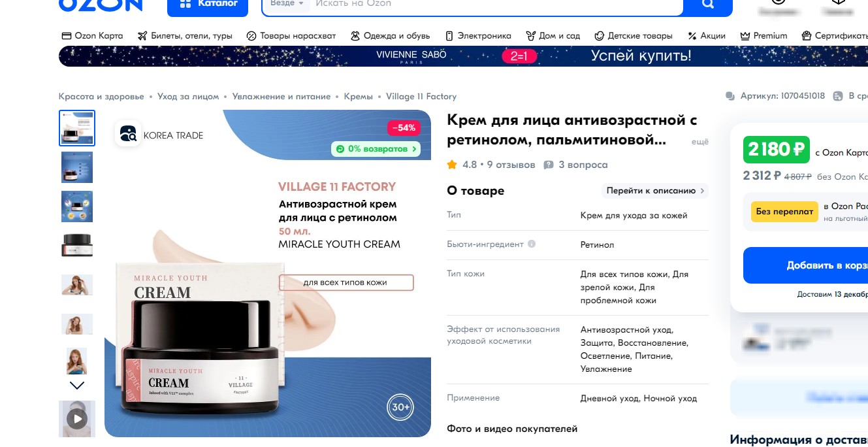Navigate to Уход за лицом breadcrumb
868x447 pixels.
(188, 96)
